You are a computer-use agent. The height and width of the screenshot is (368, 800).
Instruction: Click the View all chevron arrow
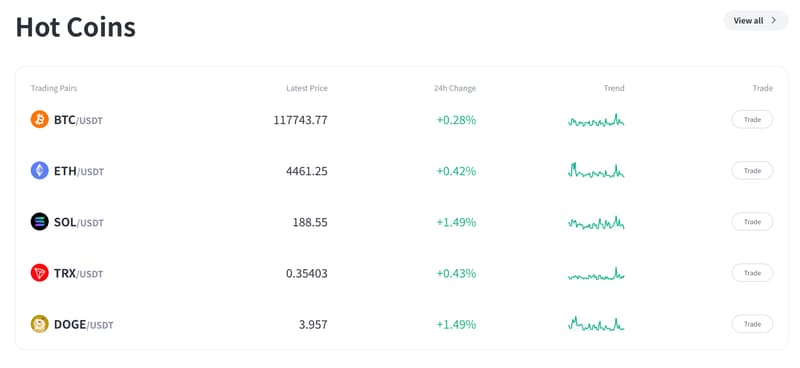pos(773,20)
